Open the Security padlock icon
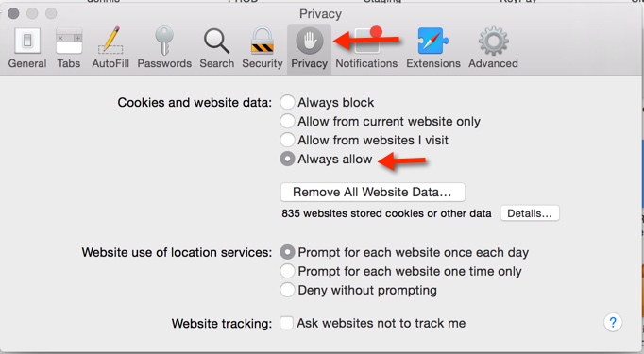Screen dimensions: 644x354 [x=263, y=42]
